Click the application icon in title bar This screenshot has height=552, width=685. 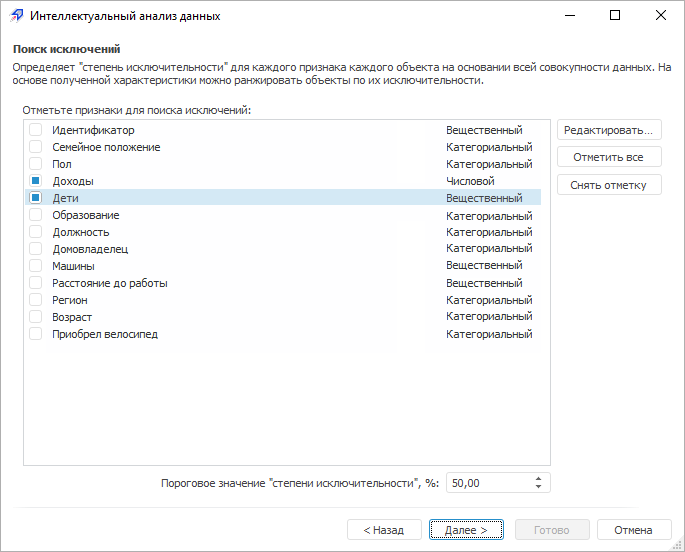[x=17, y=16]
